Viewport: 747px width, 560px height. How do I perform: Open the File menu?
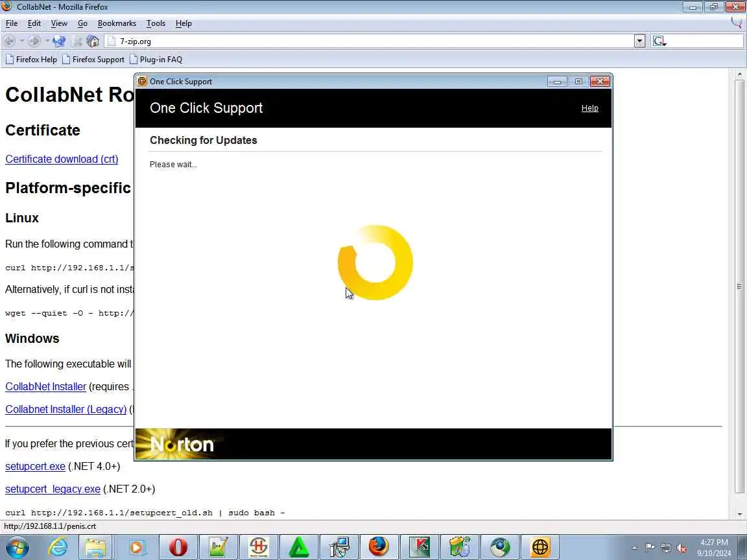pyautogui.click(x=12, y=23)
